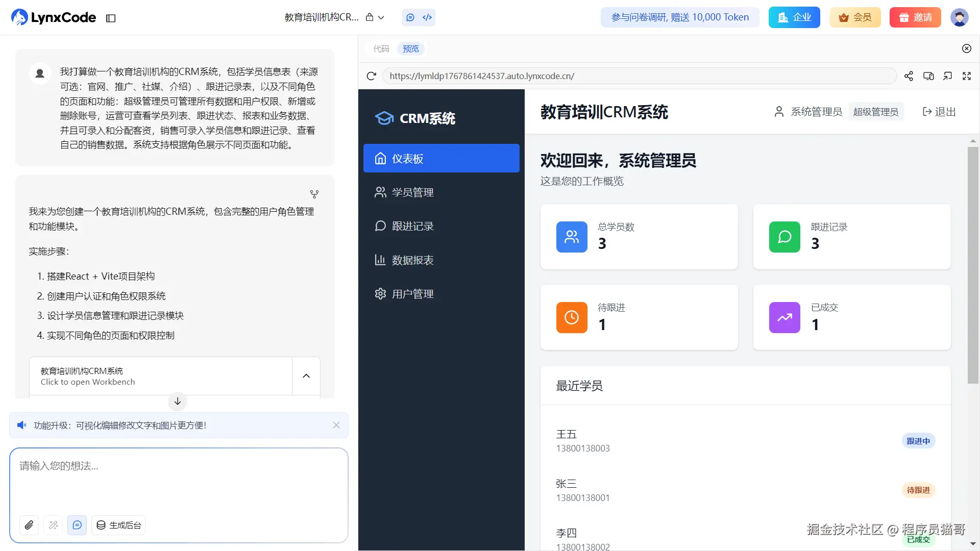Open the project title dropdown arrow
The width and height of the screenshot is (980, 551).
pos(381,17)
